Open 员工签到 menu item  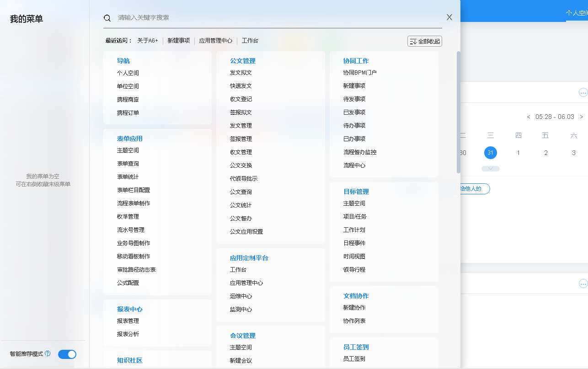pyautogui.click(x=354, y=359)
